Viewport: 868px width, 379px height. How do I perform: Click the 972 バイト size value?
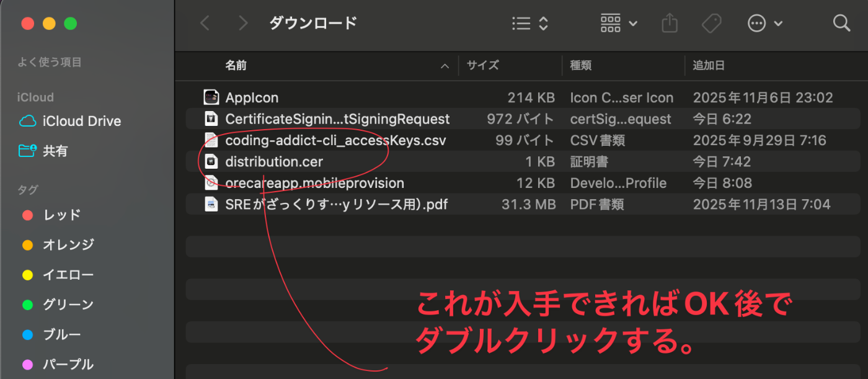521,118
